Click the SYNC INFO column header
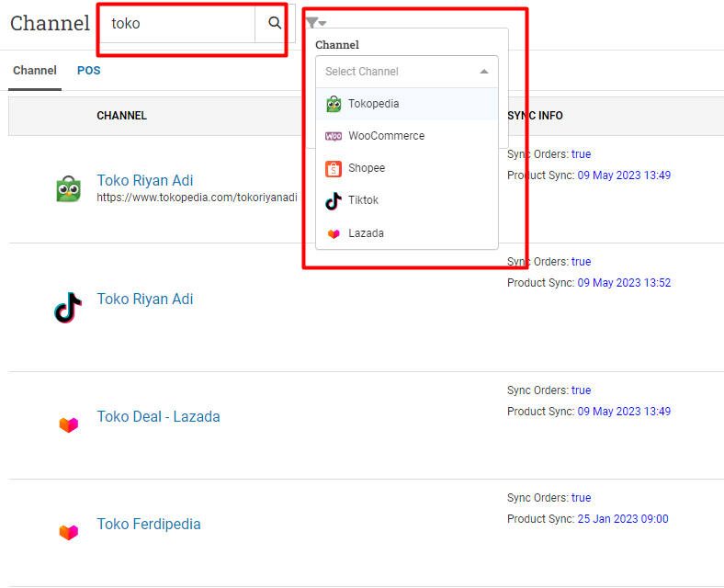The image size is (724, 588). (535, 116)
